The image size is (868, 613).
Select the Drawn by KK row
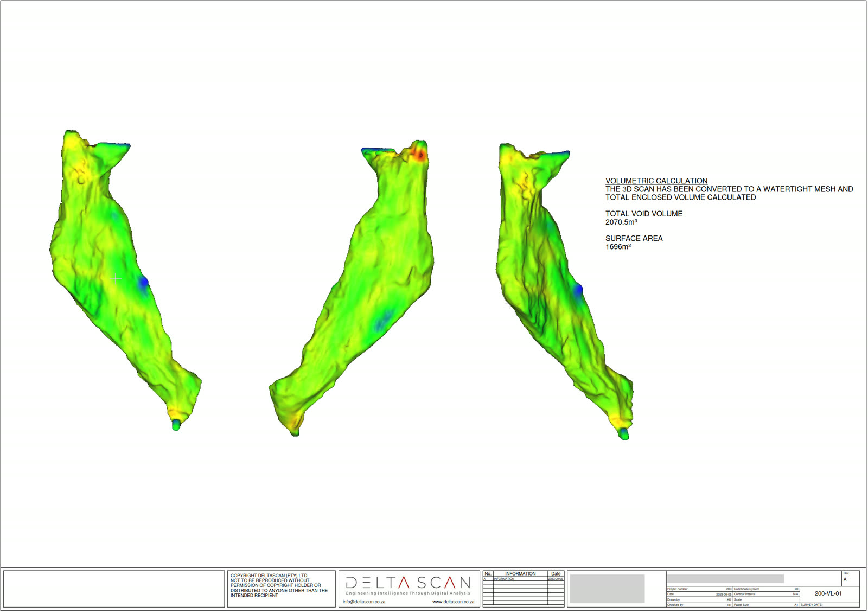click(700, 599)
